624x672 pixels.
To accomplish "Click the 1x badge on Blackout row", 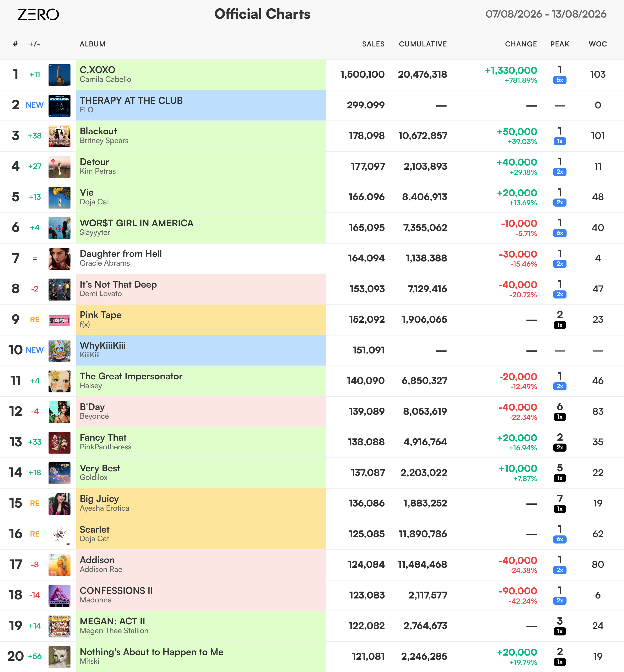I will (x=560, y=141).
